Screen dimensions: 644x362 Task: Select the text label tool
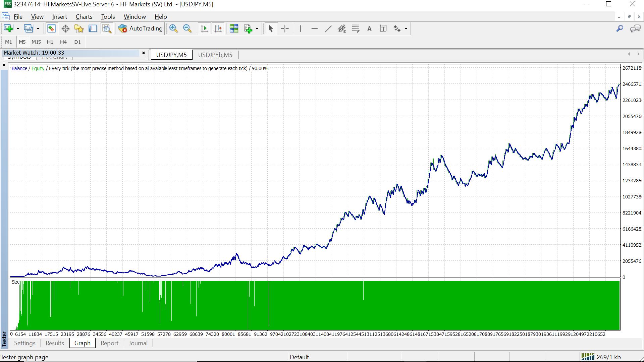383,29
